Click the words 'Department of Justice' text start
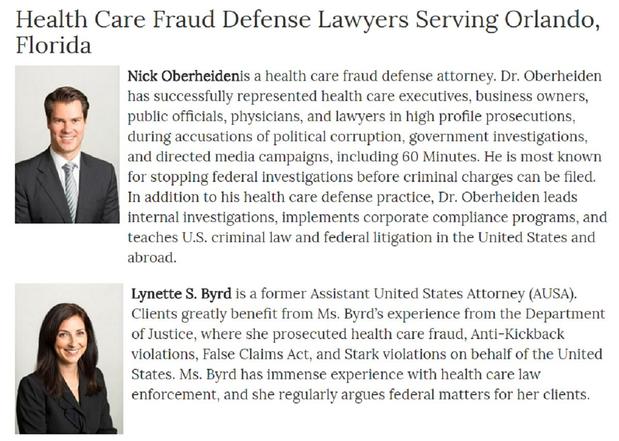Screen dimensions: 619x441 565,314
